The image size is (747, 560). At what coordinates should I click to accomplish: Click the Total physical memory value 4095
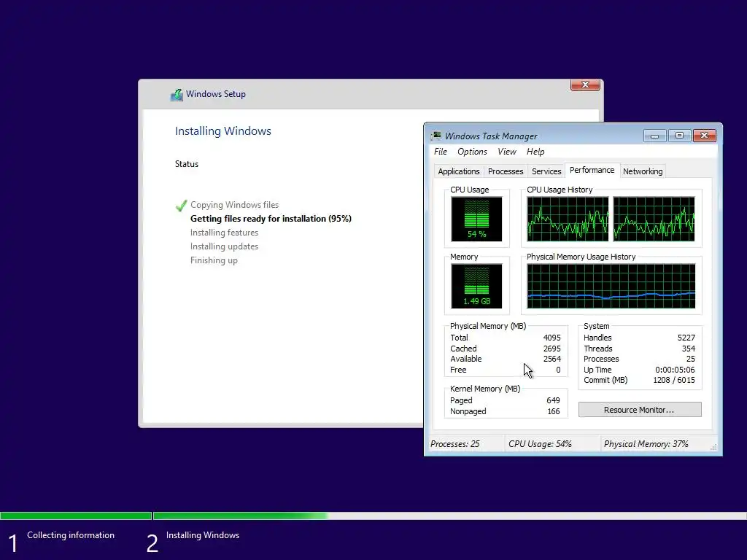click(551, 338)
